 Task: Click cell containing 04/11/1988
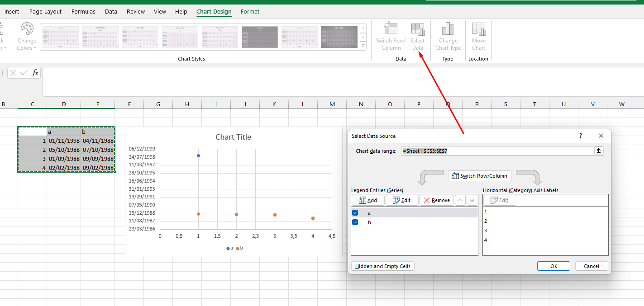[98, 141]
